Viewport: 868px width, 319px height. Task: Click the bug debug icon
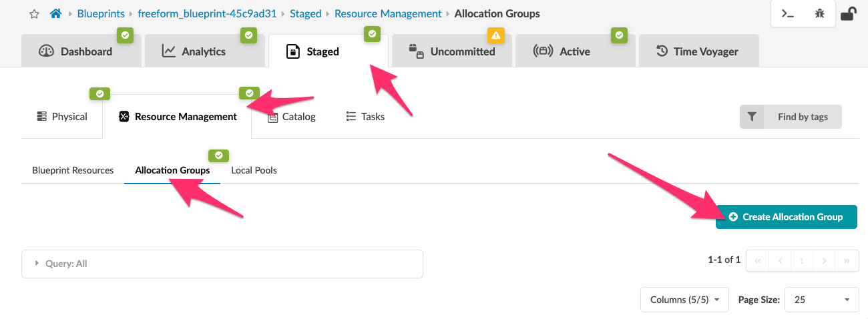[x=819, y=13]
